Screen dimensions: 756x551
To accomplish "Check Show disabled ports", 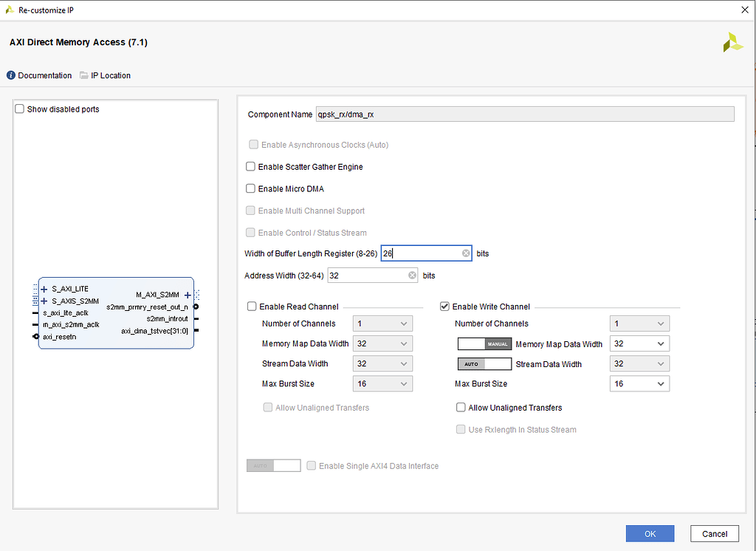I will [18, 109].
